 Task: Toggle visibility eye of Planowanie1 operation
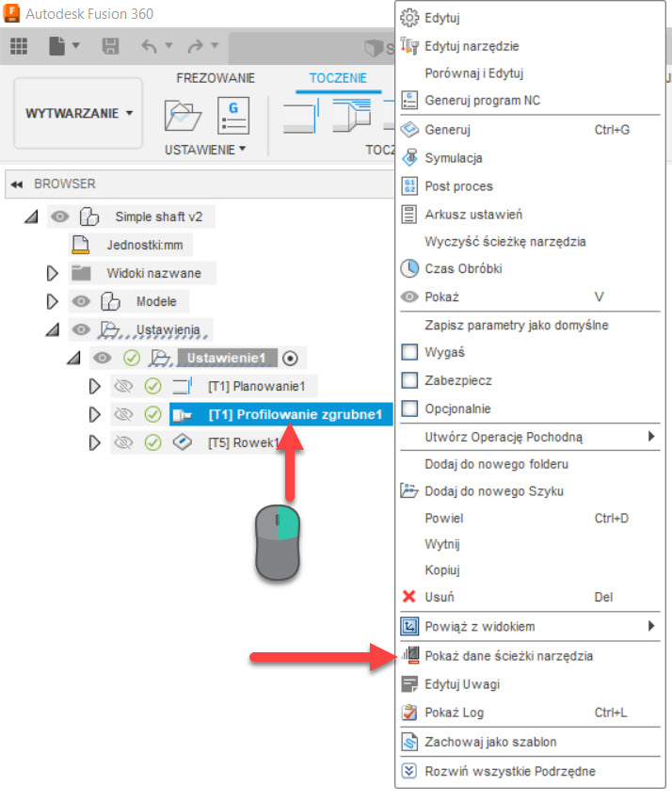click(x=122, y=387)
